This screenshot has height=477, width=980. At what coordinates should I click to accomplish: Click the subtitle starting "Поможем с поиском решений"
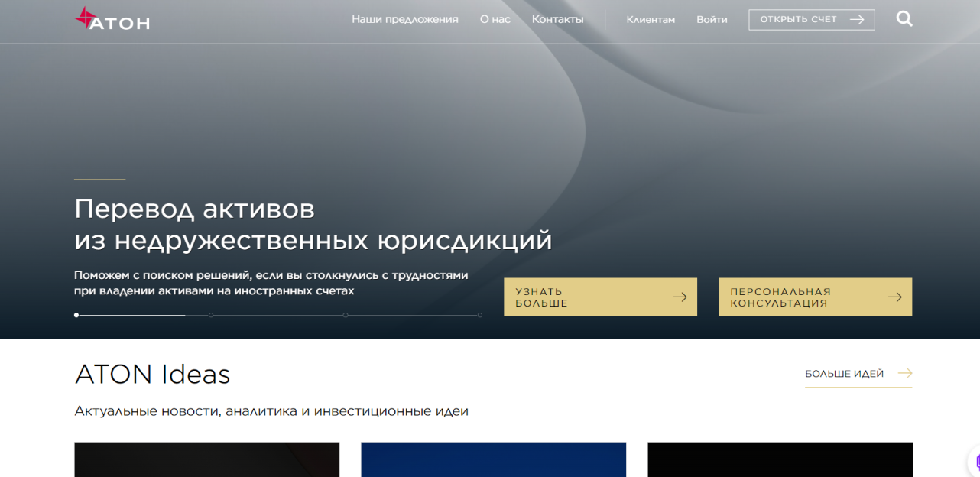coord(271,283)
